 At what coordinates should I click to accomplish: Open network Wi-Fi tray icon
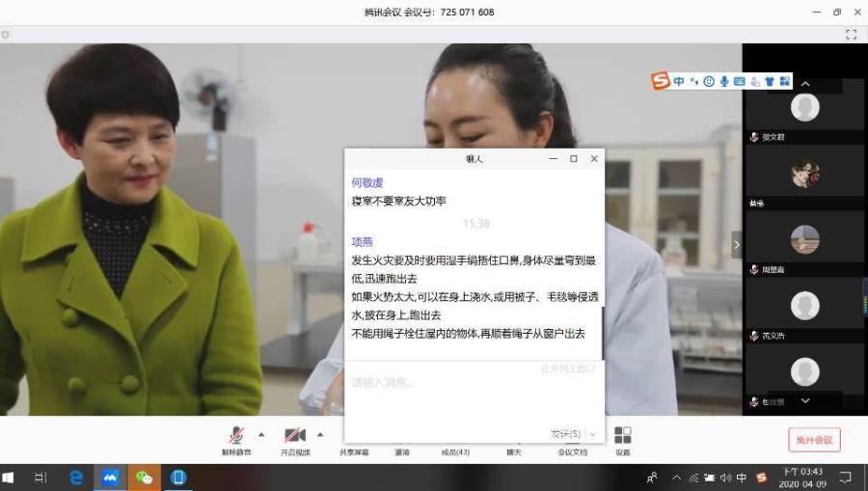[693, 477]
